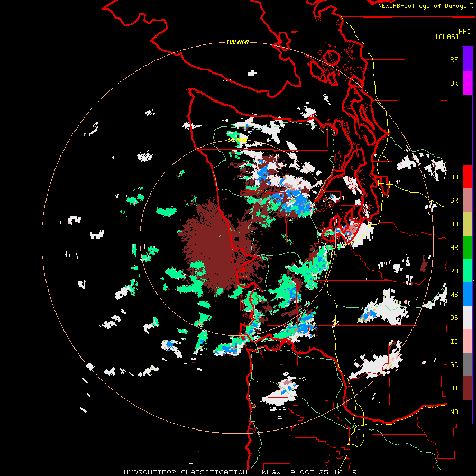Click the UK legend label

454,84
